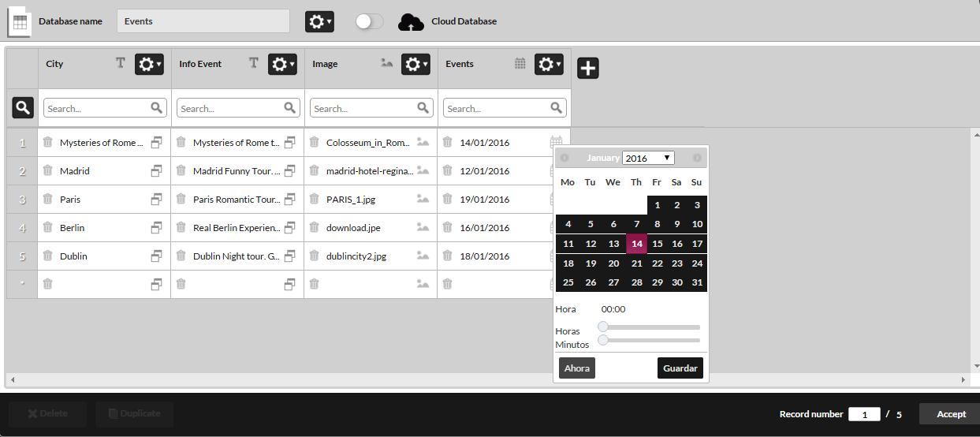Choose image for madrid-hotel-regina cell
The image size is (980, 437).
point(423,170)
